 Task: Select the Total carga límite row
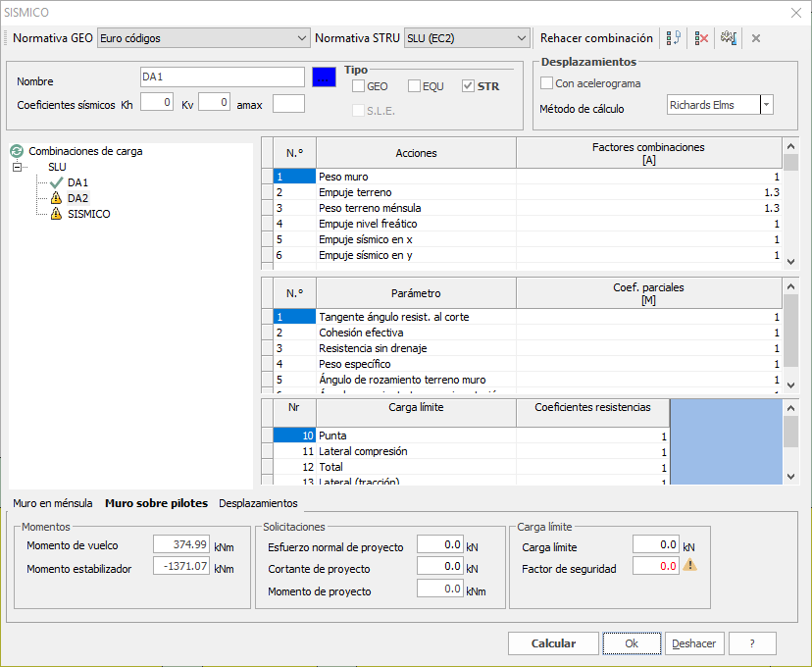click(x=472, y=467)
